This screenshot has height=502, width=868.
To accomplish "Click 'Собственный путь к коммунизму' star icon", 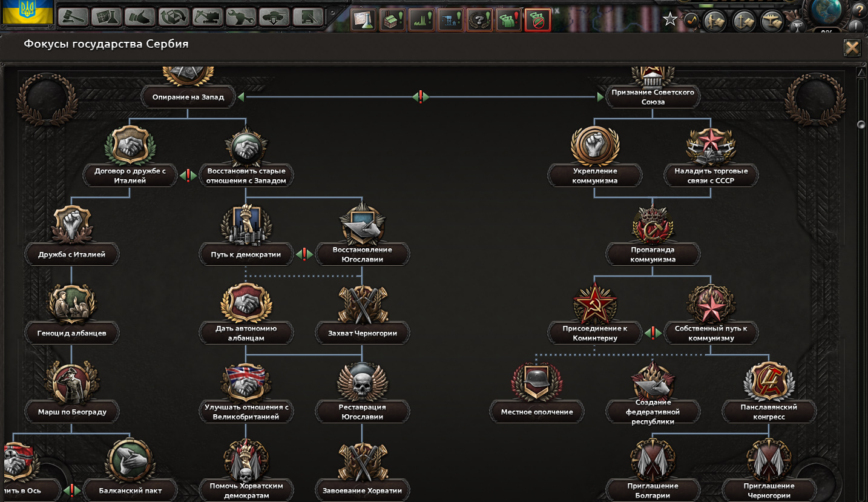I will (711, 303).
